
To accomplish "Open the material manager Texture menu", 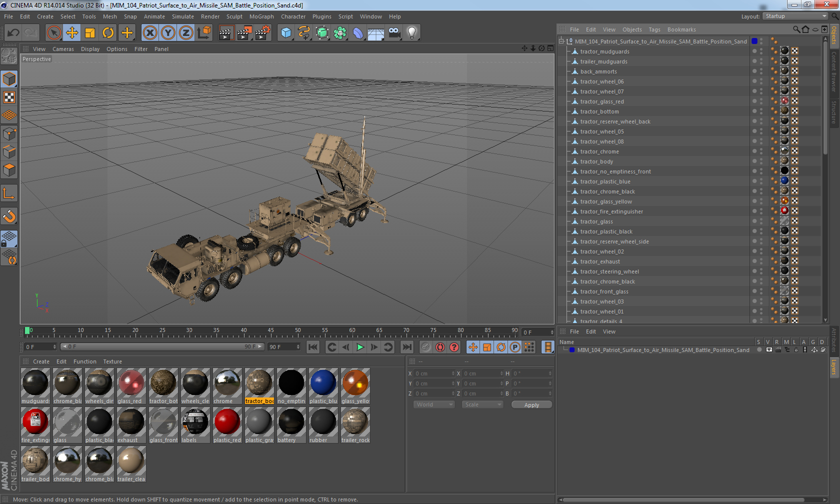I will coord(112,361).
